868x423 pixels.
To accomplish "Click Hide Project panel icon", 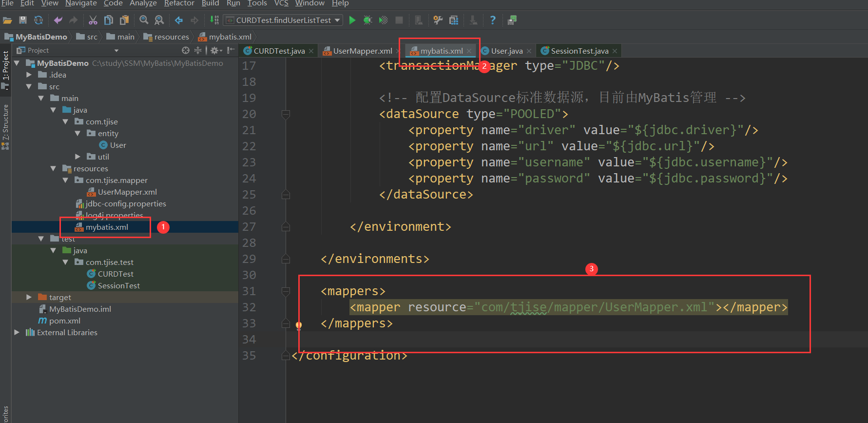I will pos(231,50).
